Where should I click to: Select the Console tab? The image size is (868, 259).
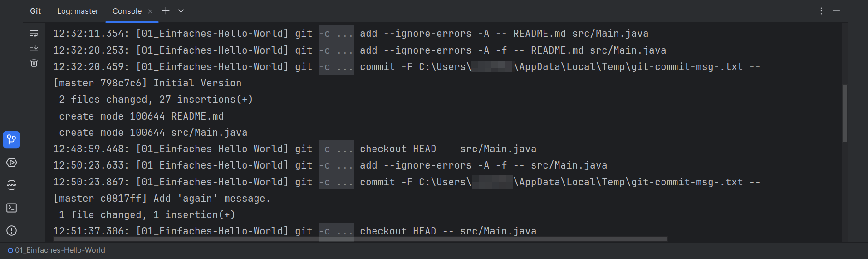127,11
